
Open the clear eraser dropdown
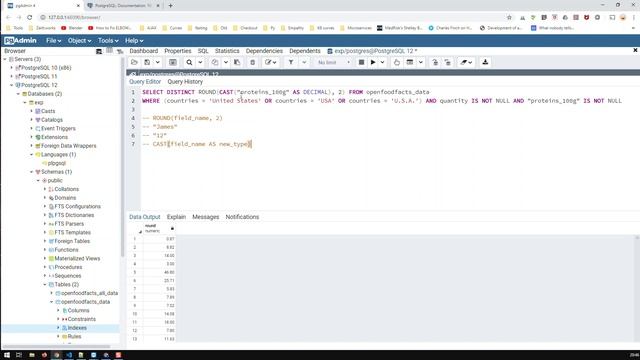pos(466,62)
